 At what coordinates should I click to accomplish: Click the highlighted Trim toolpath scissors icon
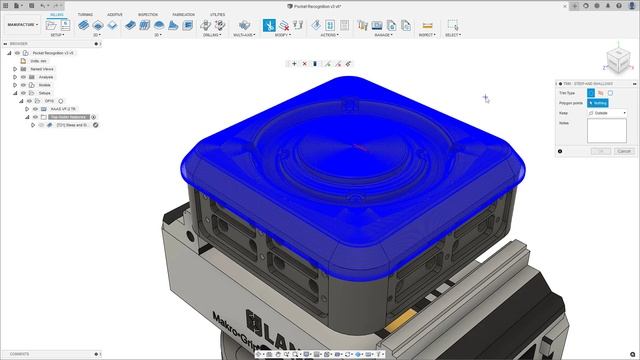click(269, 25)
